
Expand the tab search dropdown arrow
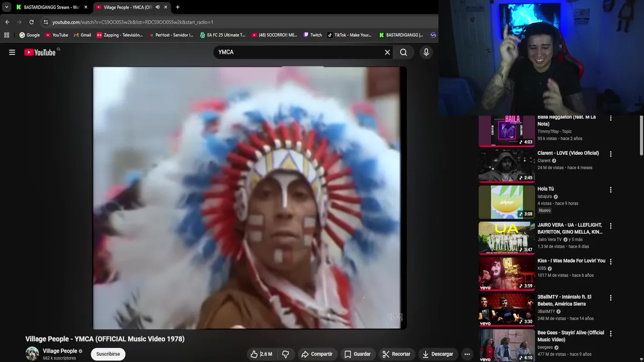pyautogui.click(x=6, y=7)
